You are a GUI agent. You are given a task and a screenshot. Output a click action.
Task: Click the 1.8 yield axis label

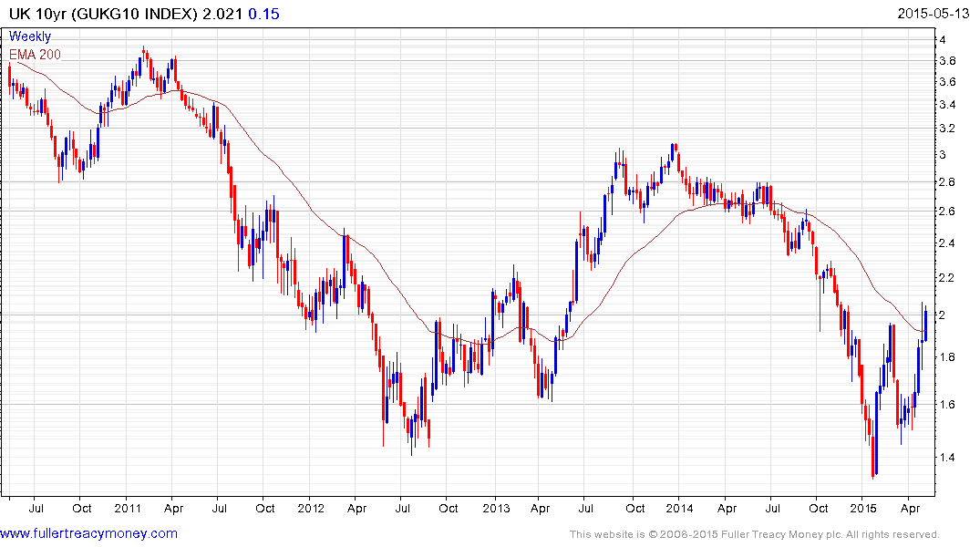click(946, 357)
